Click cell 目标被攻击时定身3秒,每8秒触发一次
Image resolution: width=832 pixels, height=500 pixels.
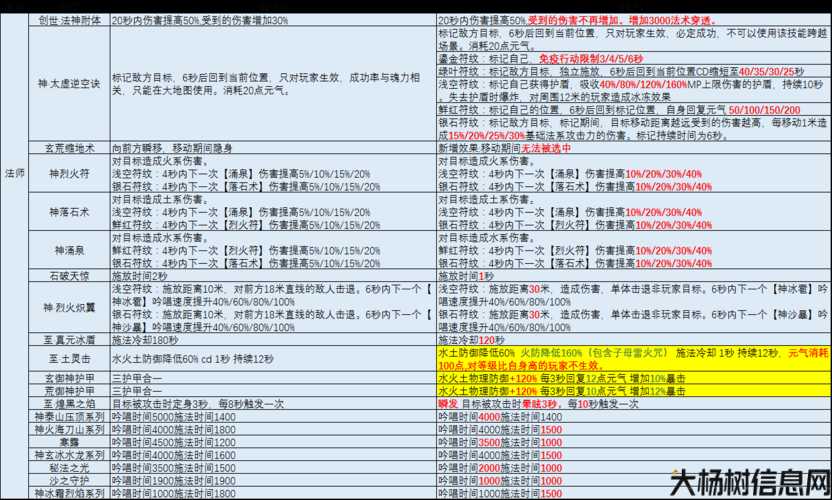273,403
